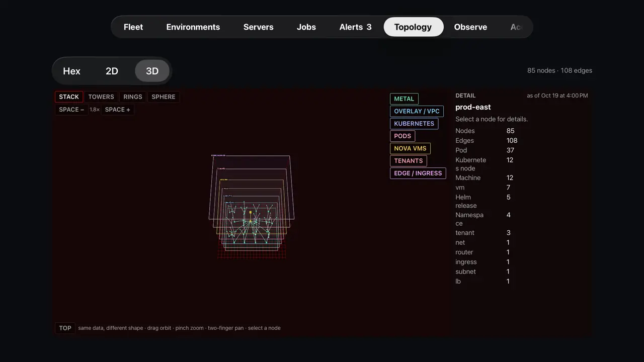Choose the RINGS layout
644x362 pixels.
pos(133,97)
